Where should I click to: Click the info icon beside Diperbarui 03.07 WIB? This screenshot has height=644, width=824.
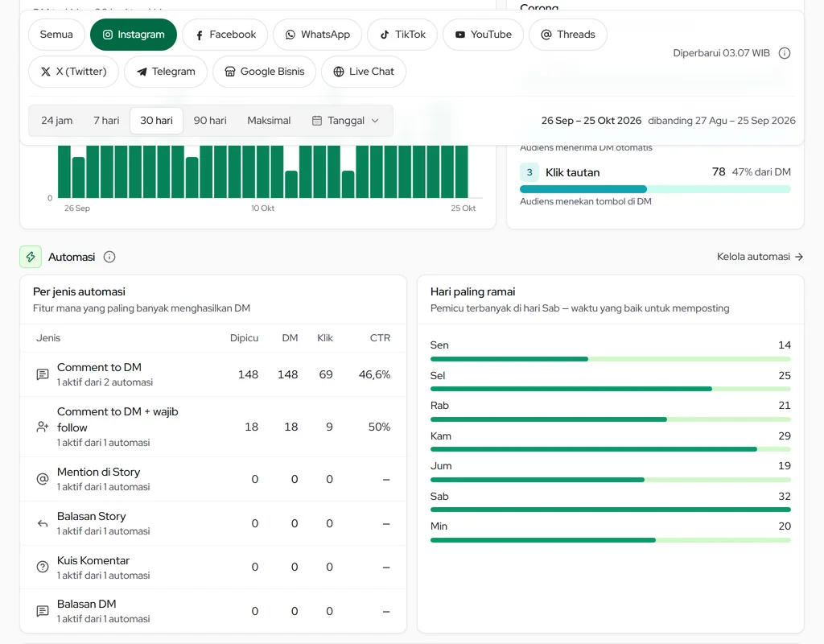[x=784, y=53]
